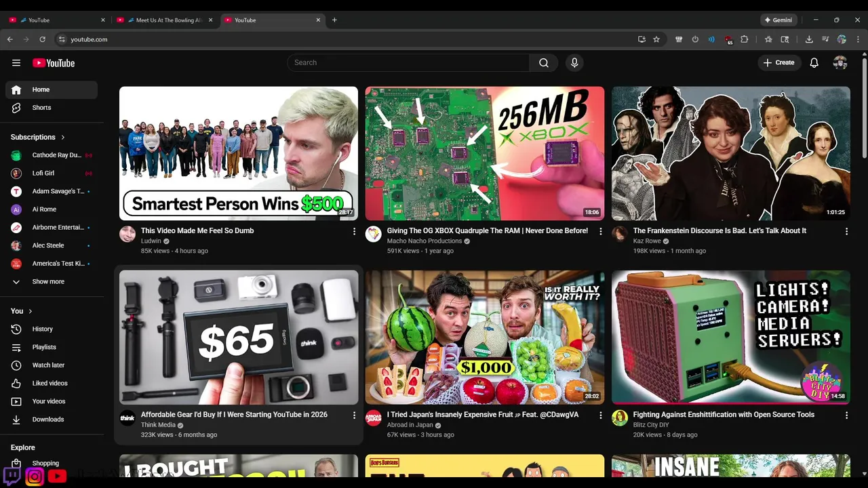Viewport: 868px width, 488px height.
Task: Open the Chrome three-dot menu
Action: coord(858,39)
